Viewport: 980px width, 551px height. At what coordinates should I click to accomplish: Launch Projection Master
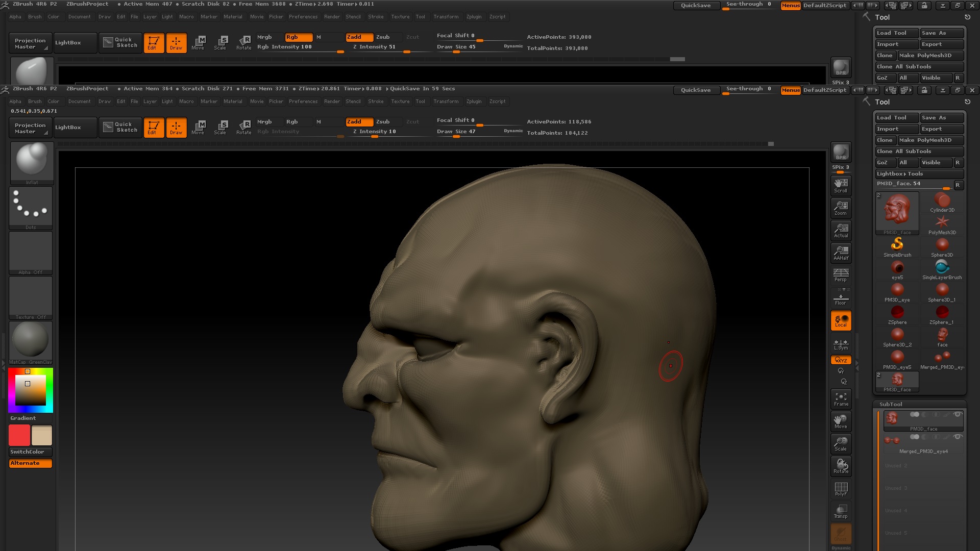pyautogui.click(x=30, y=127)
